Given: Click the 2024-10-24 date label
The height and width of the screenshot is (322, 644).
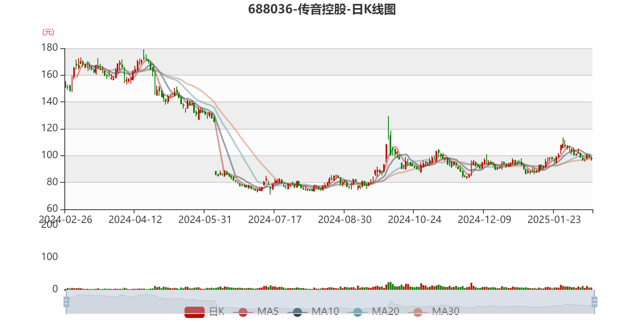Looking at the screenshot, I should (x=415, y=219).
